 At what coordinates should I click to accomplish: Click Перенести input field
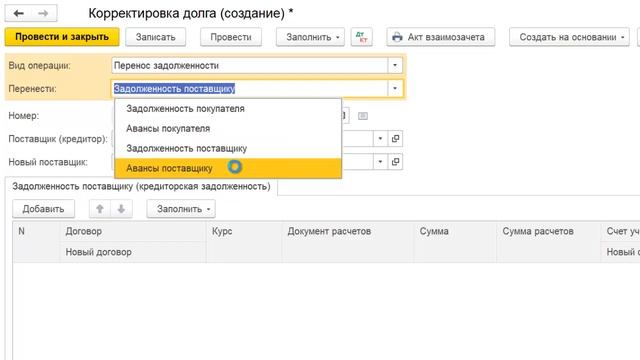[x=249, y=89]
